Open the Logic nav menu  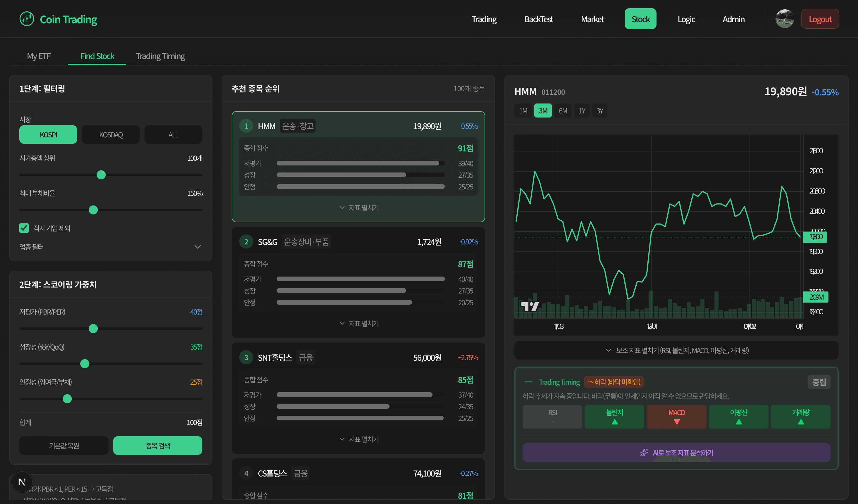tap(686, 19)
